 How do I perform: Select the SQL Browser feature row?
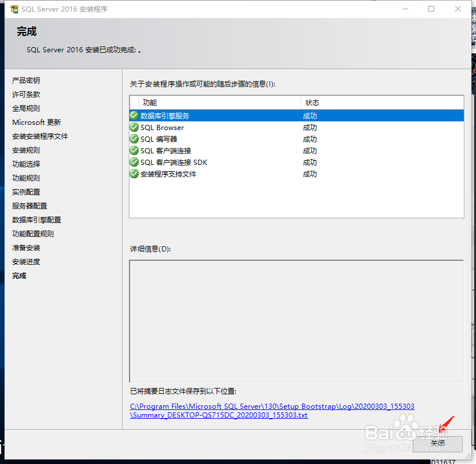[x=297, y=128]
